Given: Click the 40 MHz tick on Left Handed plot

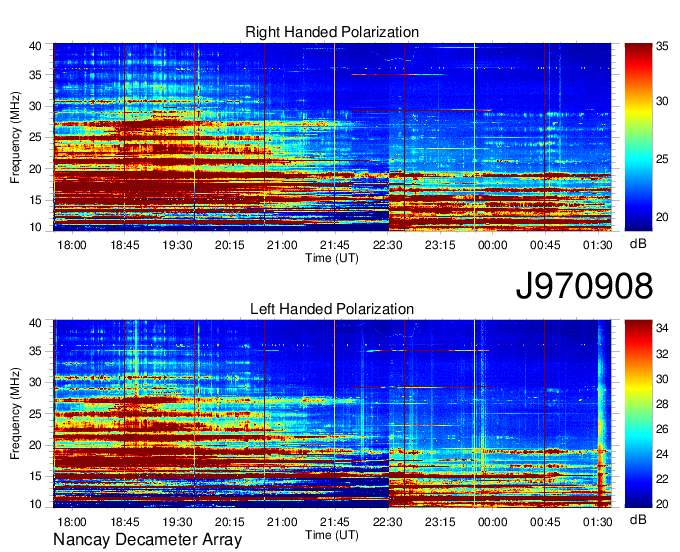Looking at the screenshot, I should (35, 323).
